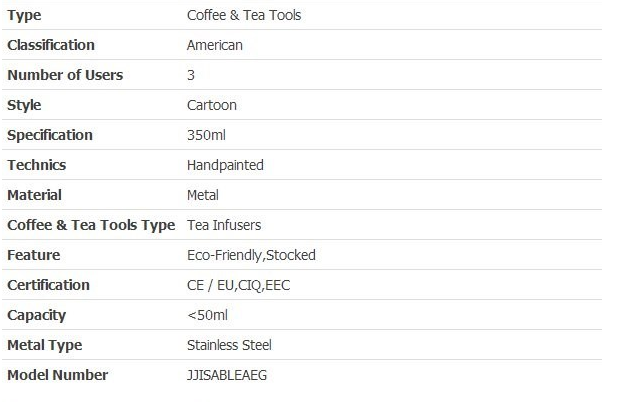The image size is (619, 402).
Task: Select the "Certification" row label
Action: (48, 285)
